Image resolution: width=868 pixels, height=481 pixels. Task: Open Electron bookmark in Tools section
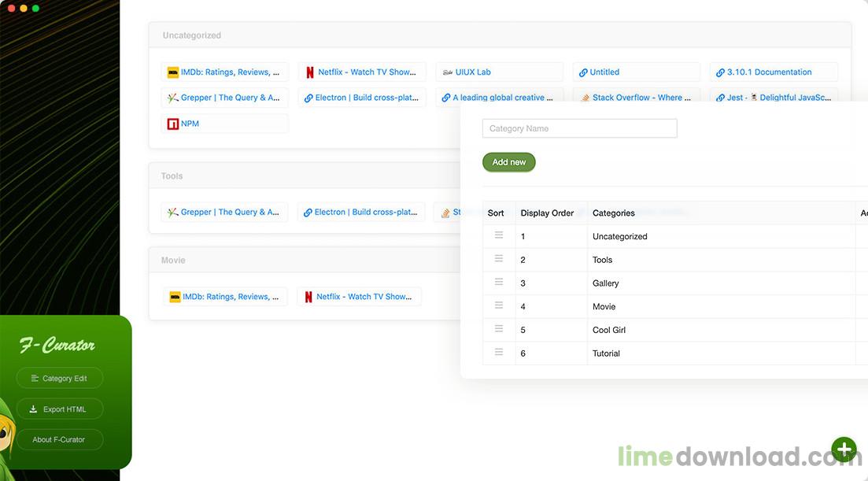(x=361, y=212)
